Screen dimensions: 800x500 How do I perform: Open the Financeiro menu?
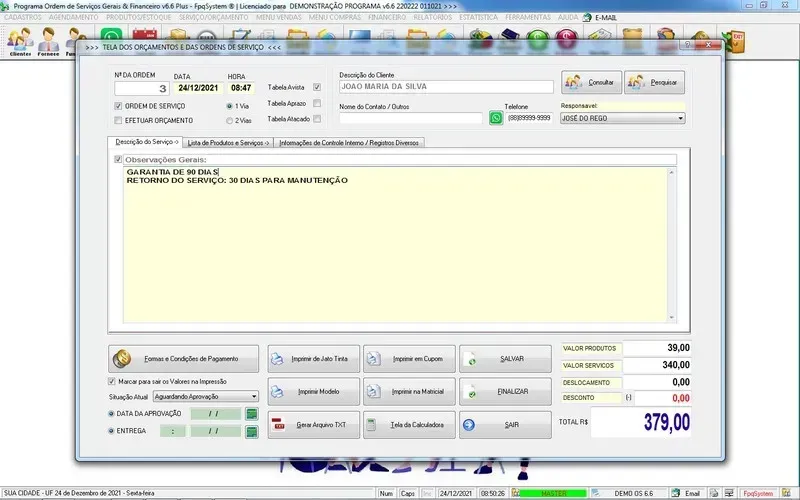coord(387,17)
